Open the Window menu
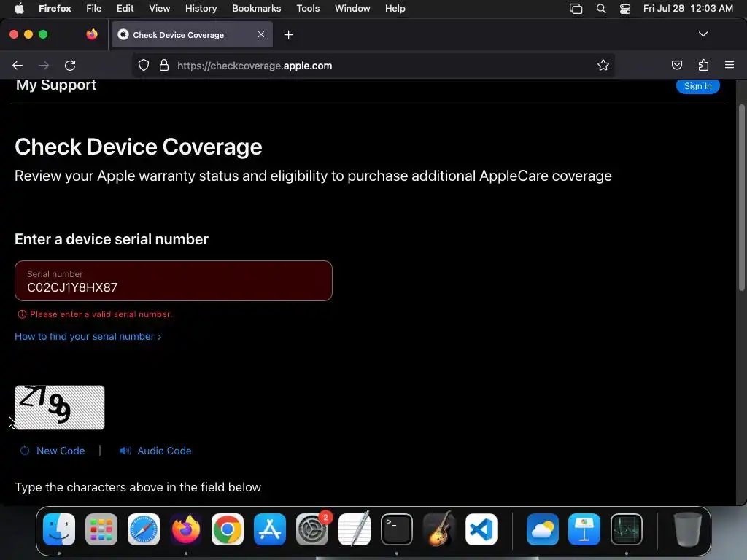The height and width of the screenshot is (560, 747). 352,9
